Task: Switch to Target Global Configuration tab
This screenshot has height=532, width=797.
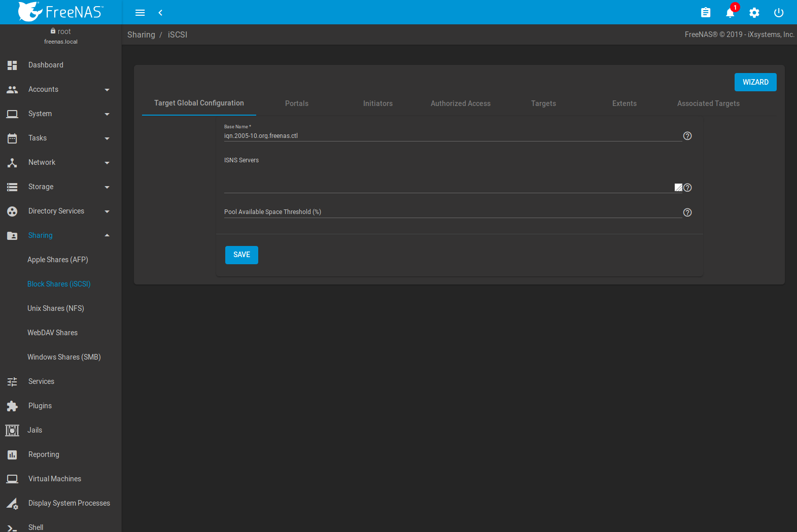Action: click(199, 103)
